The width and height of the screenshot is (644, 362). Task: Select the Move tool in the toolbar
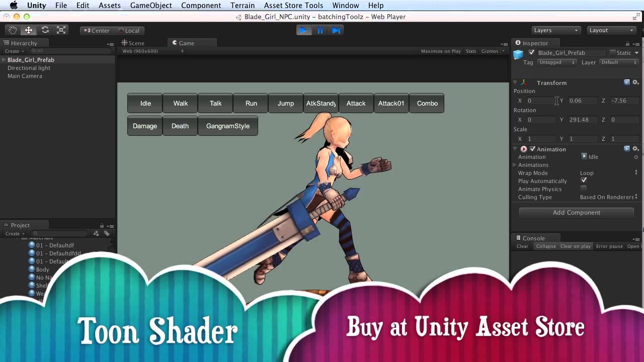[29, 30]
